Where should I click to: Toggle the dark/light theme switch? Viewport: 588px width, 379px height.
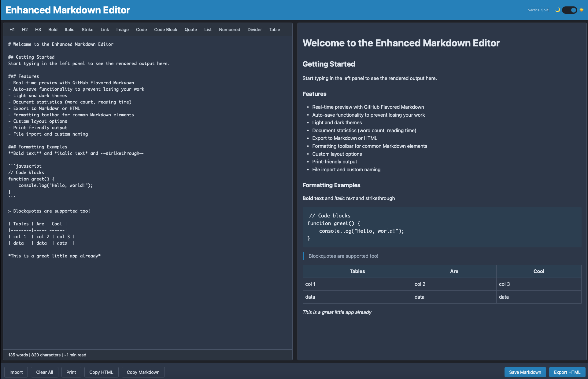[x=569, y=10]
